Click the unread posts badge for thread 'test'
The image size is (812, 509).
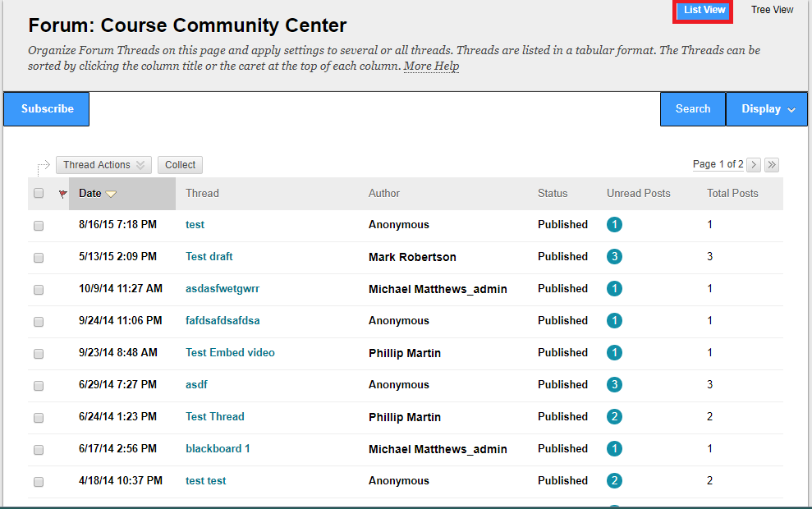click(614, 224)
